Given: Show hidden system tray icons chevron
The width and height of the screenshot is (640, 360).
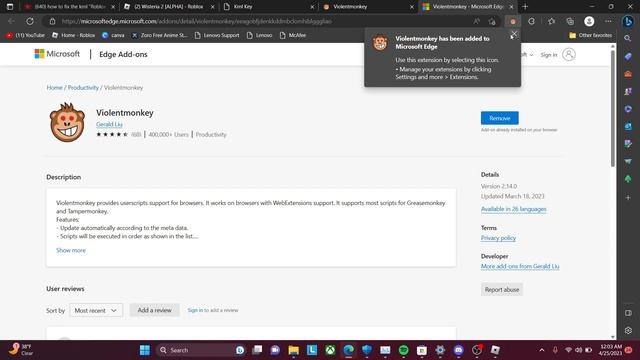Looking at the screenshot, I should tap(542, 350).
